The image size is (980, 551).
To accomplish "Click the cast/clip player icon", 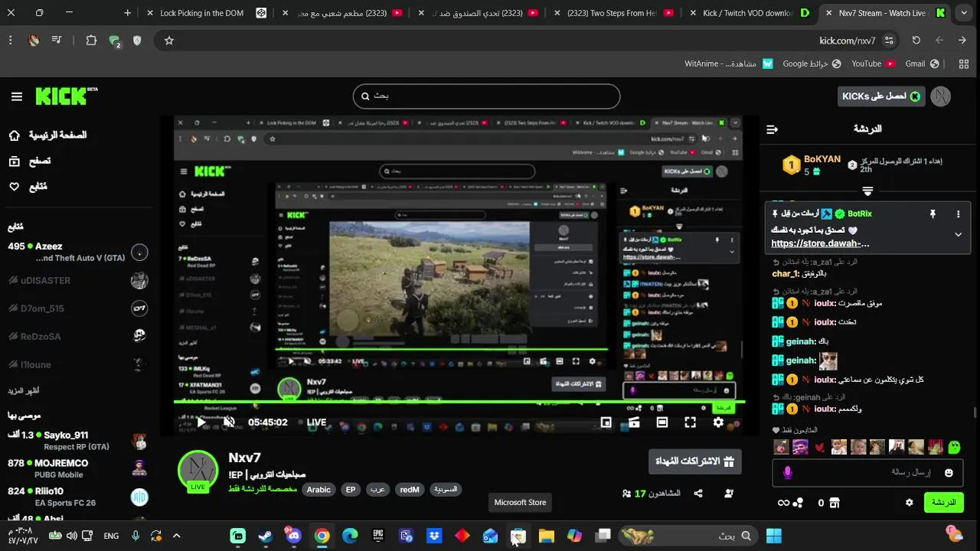I will [x=634, y=422].
